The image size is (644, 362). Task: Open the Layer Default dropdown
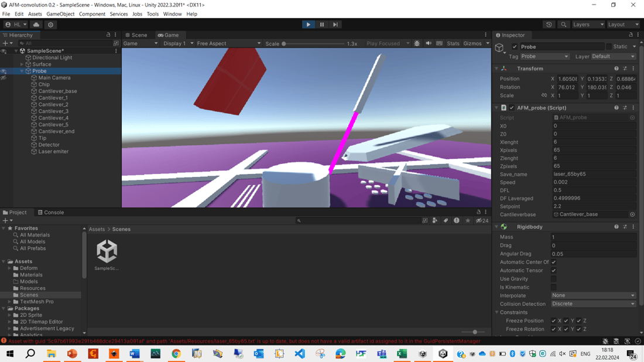point(614,56)
